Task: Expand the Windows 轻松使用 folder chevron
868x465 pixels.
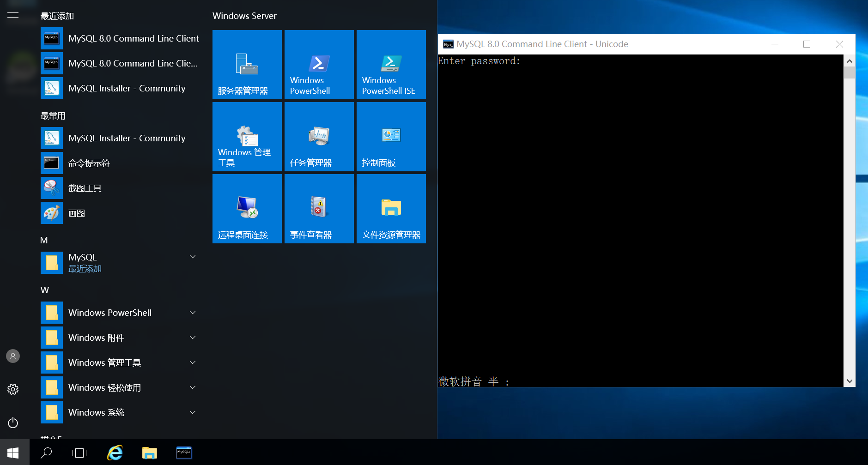Action: [x=193, y=387]
